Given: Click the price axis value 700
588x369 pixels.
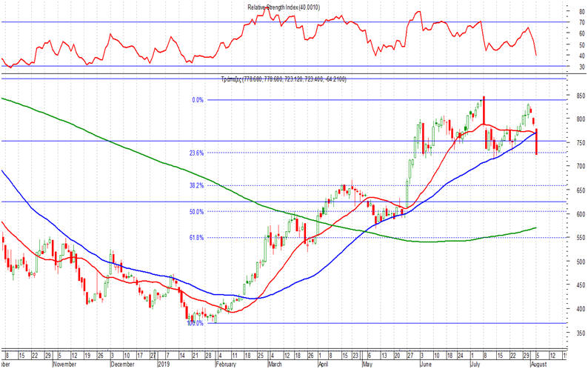Looking at the screenshot, I should pos(581,166).
